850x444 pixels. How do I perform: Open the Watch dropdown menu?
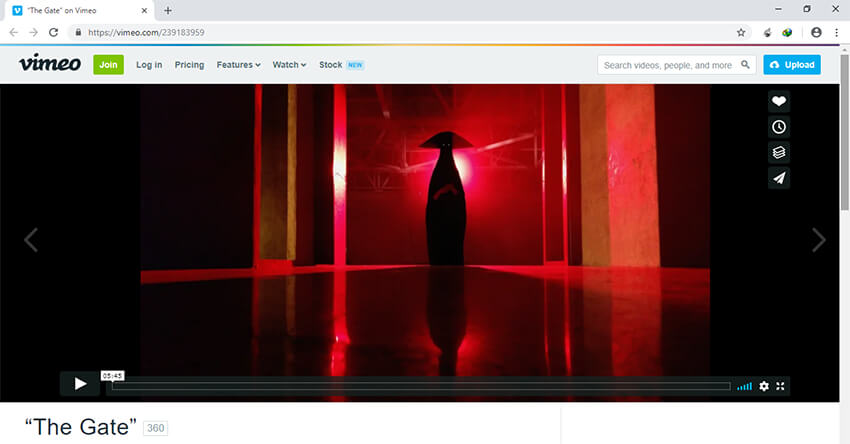(x=289, y=65)
